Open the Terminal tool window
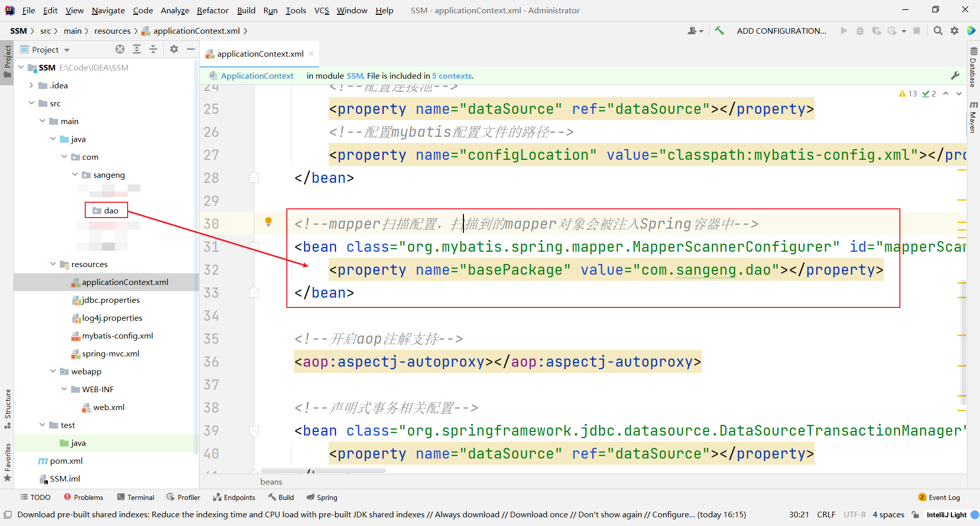Viewport: 980px width, 526px height. pyautogui.click(x=136, y=497)
